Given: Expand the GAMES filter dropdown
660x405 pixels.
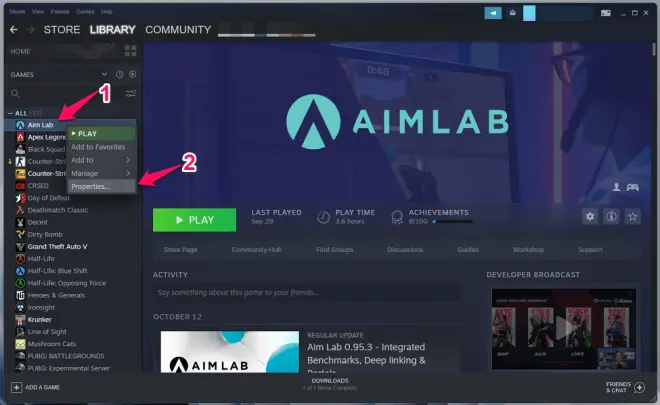Looking at the screenshot, I should coord(104,75).
